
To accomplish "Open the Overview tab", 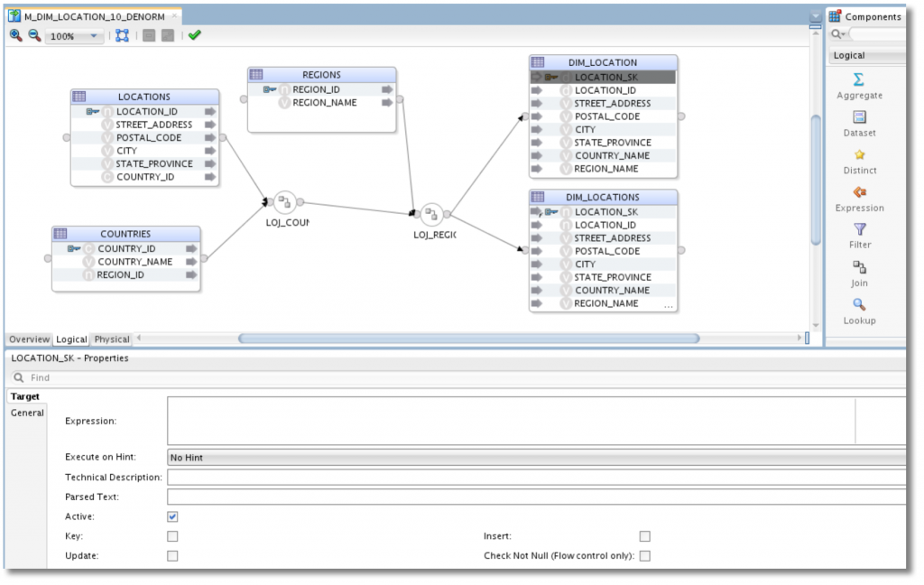I will [28, 339].
